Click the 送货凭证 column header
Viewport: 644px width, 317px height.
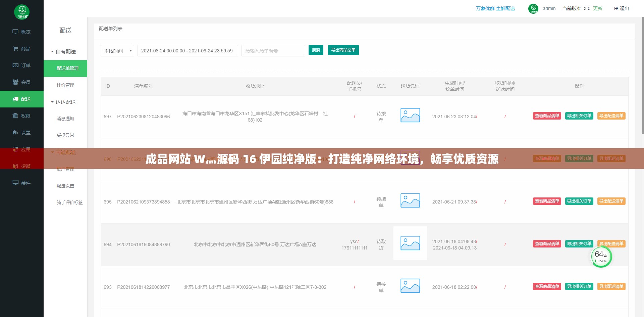[x=410, y=86]
